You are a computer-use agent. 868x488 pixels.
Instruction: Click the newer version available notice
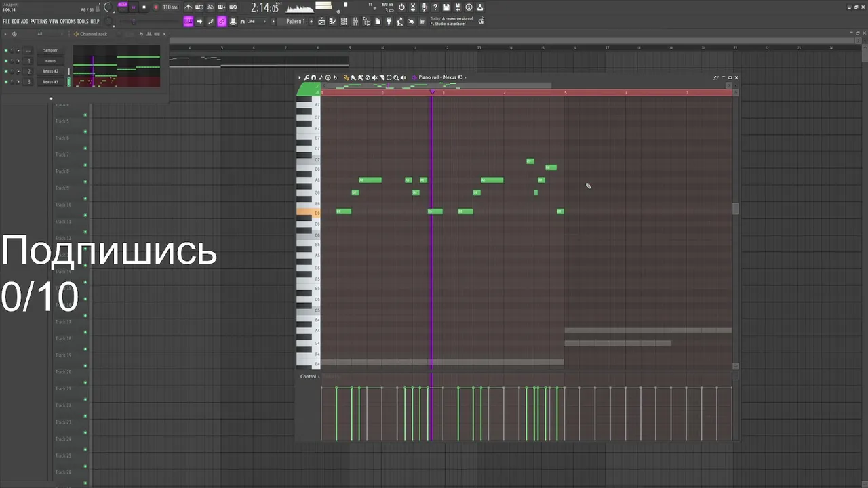452,21
